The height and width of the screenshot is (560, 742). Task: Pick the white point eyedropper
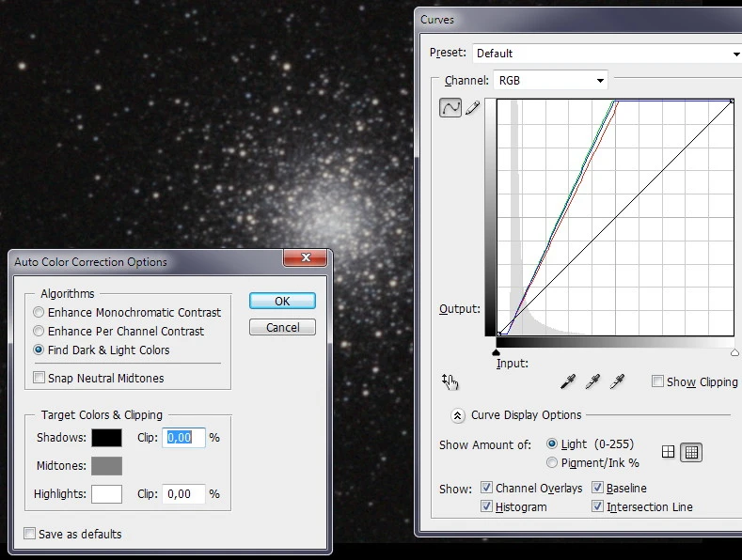pyautogui.click(x=617, y=381)
